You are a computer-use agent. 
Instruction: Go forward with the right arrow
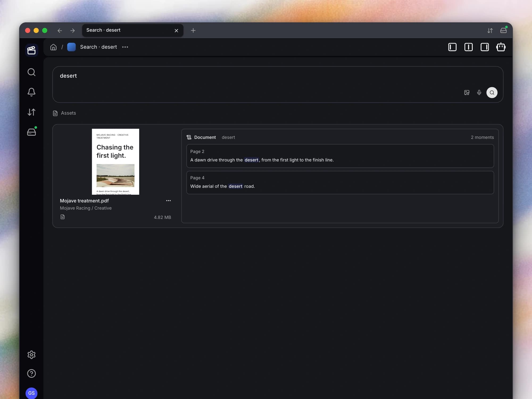(72, 31)
